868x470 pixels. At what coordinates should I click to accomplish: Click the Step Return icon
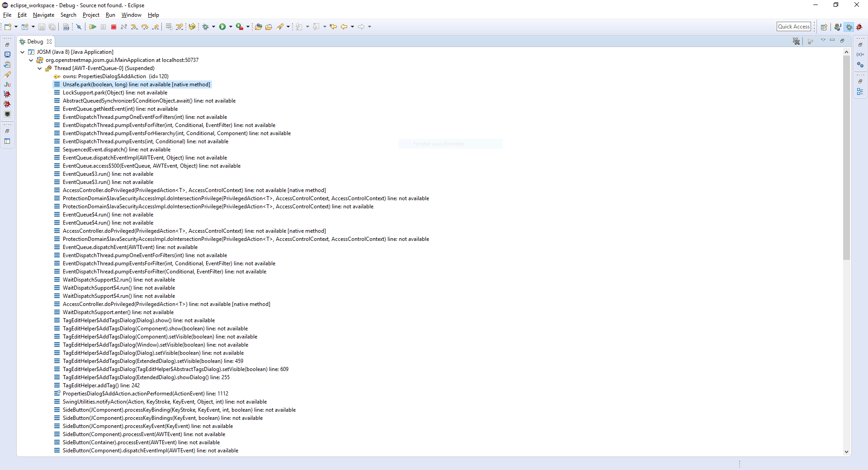[x=156, y=27]
